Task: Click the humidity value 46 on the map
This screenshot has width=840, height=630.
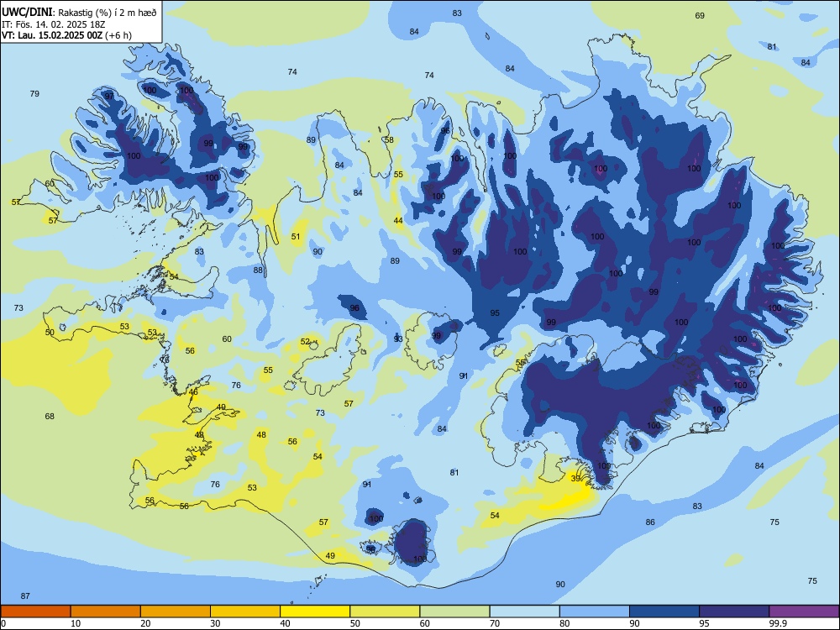Action: (x=193, y=392)
